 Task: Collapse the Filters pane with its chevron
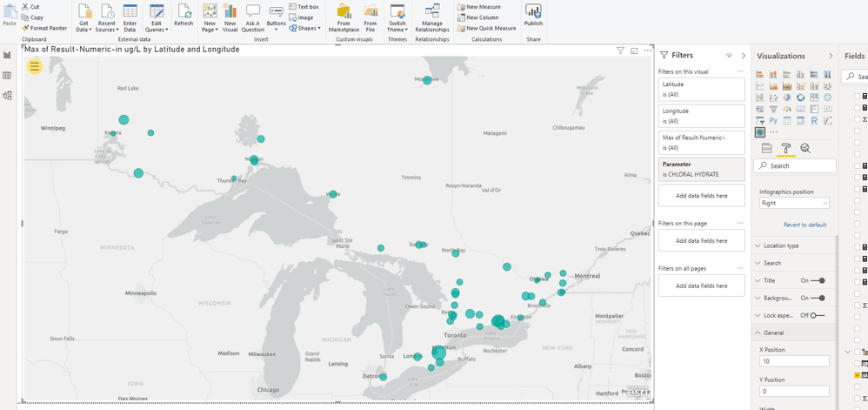pos(744,56)
